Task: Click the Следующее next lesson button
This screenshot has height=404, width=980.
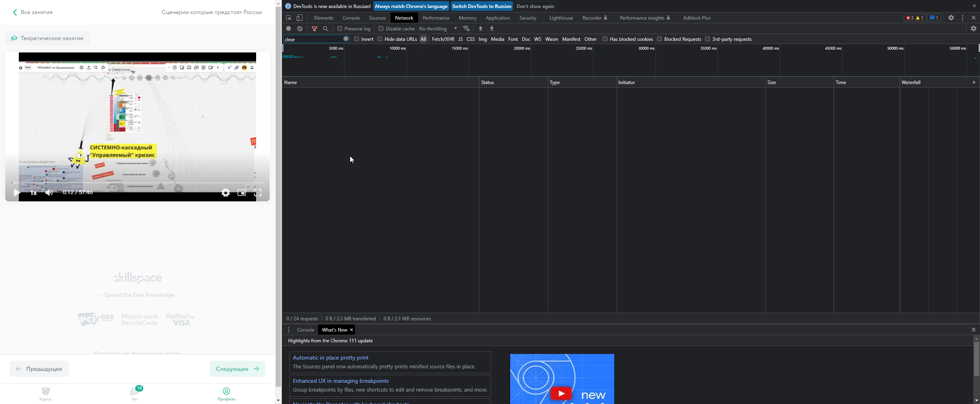Action: point(237,369)
